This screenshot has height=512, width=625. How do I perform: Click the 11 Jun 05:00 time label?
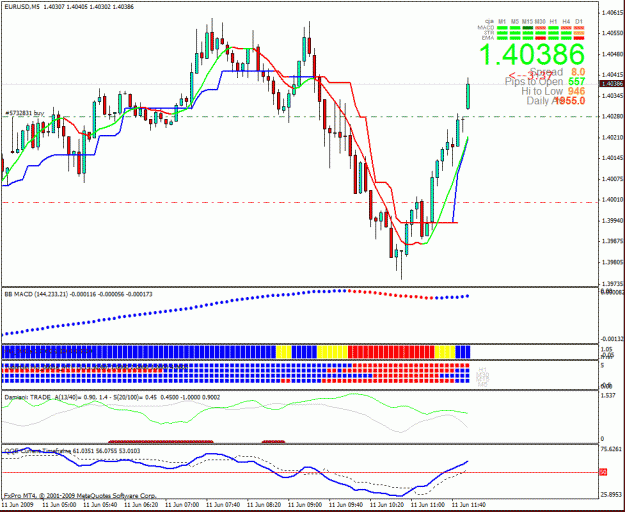pyautogui.click(x=59, y=504)
